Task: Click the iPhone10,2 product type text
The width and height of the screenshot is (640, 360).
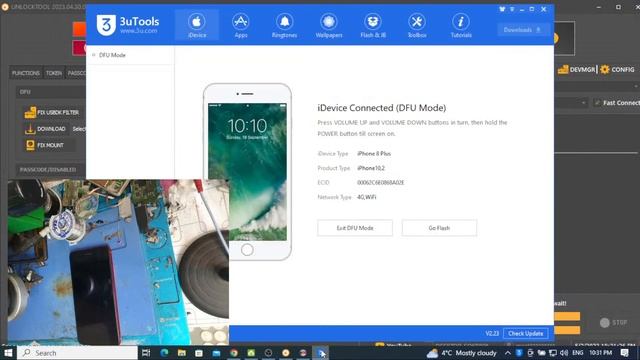Action: click(x=371, y=168)
